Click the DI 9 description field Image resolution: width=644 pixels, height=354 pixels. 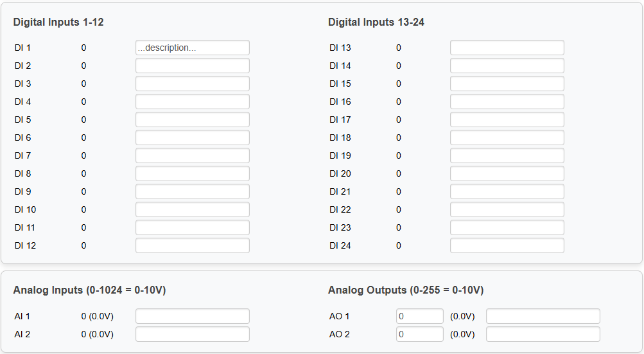click(192, 191)
